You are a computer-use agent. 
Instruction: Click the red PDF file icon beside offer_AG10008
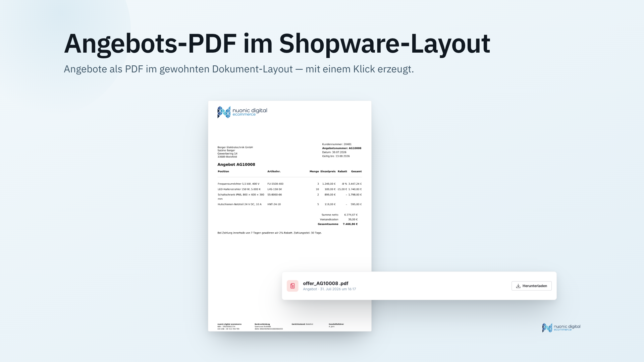click(x=292, y=286)
